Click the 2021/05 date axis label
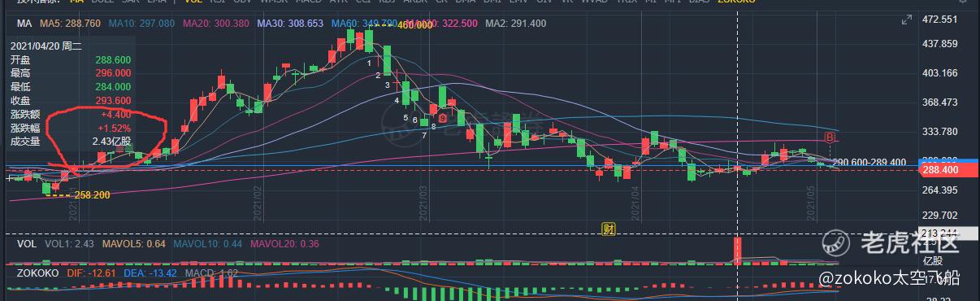Image resolution: width=980 pixels, height=301 pixels. pyautogui.click(x=811, y=204)
